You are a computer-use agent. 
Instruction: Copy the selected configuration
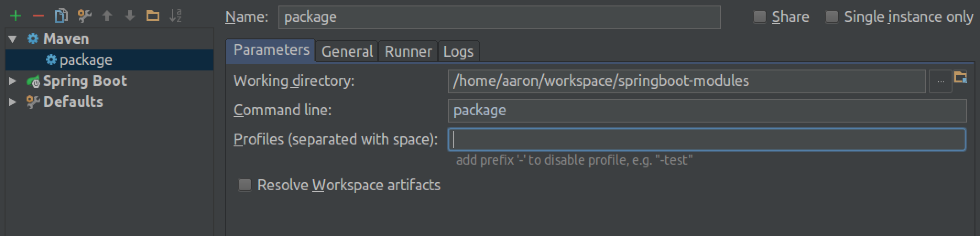point(61,16)
